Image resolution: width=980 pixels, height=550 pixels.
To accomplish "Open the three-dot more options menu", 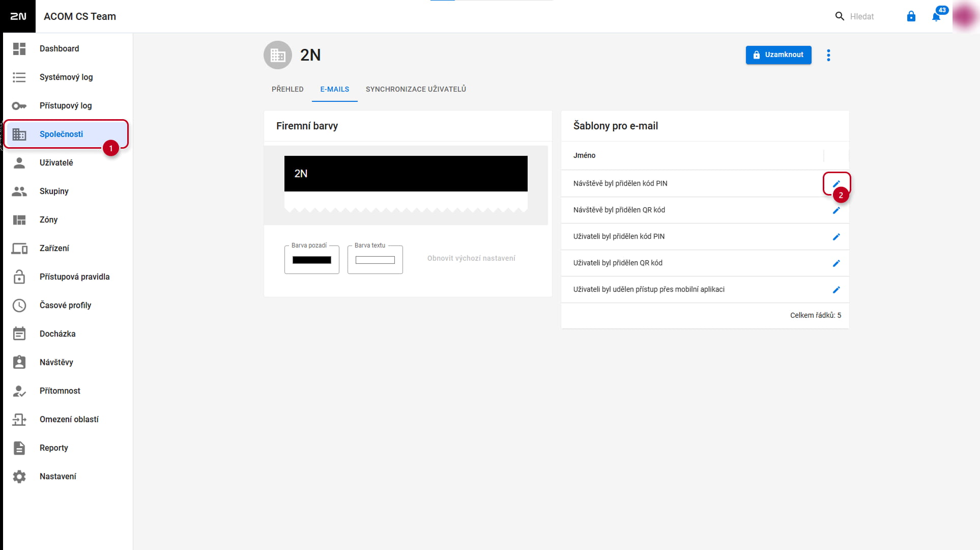I will [828, 55].
